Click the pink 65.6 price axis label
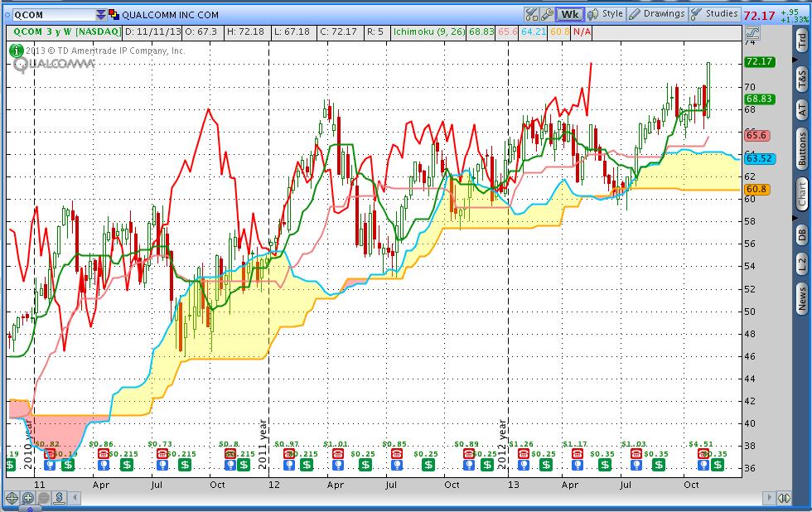 click(757, 135)
